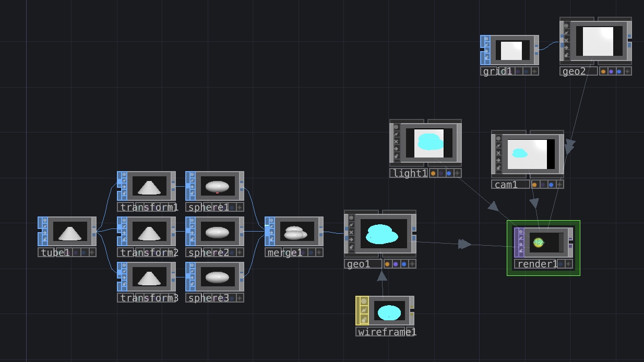Toggle the purple flag dot on geo1
This screenshot has height=362, width=644.
396,264
